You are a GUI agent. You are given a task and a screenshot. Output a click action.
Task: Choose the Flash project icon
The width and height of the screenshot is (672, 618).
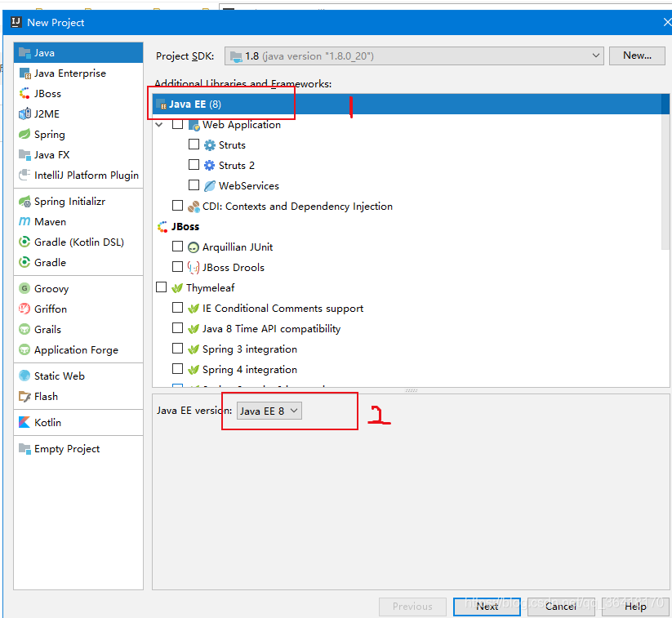(24, 397)
